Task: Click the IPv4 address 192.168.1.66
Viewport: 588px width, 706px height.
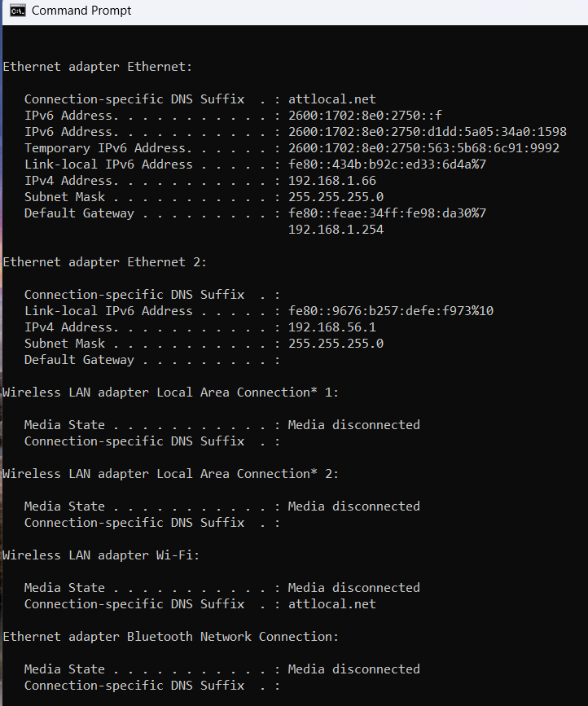Action: pyautogui.click(x=331, y=181)
